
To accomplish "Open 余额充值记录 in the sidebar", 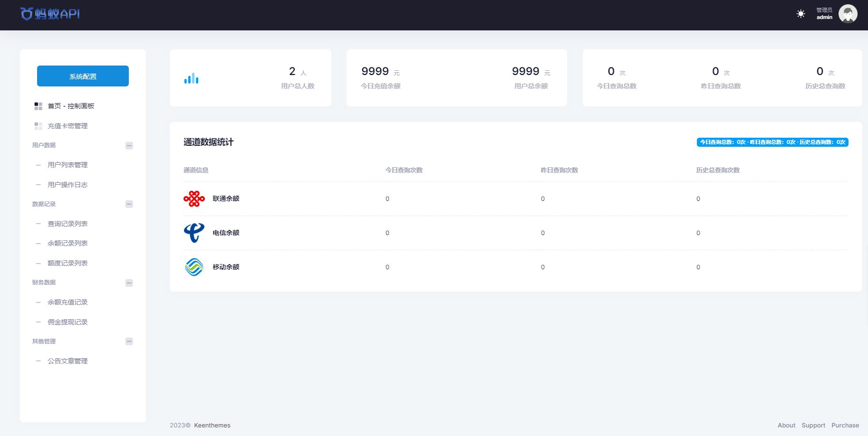I will click(68, 302).
